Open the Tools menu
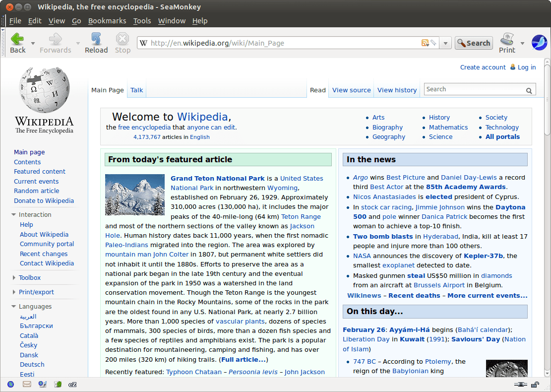The width and height of the screenshot is (551, 392). (x=142, y=21)
